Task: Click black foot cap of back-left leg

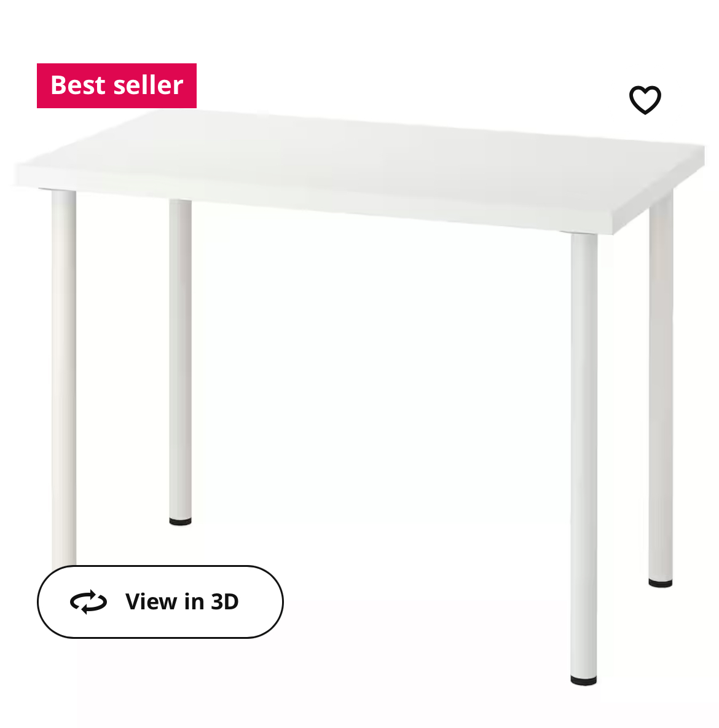Action: (180, 521)
